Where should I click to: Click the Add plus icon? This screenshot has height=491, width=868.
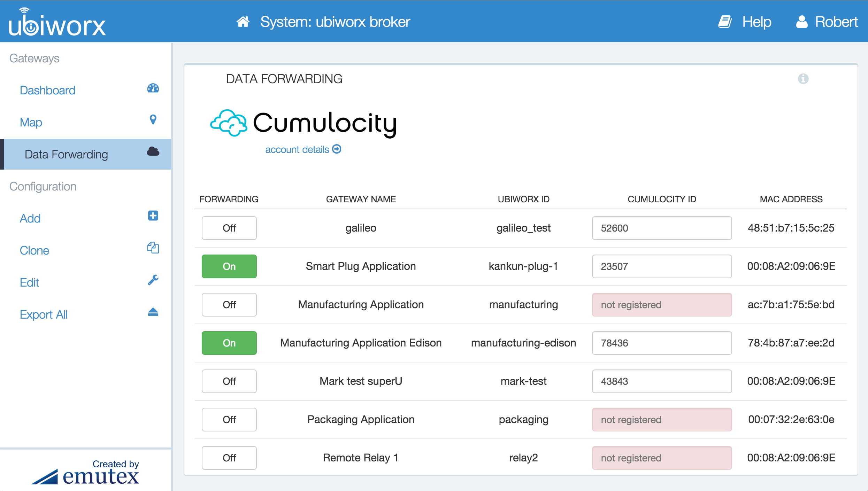(153, 216)
